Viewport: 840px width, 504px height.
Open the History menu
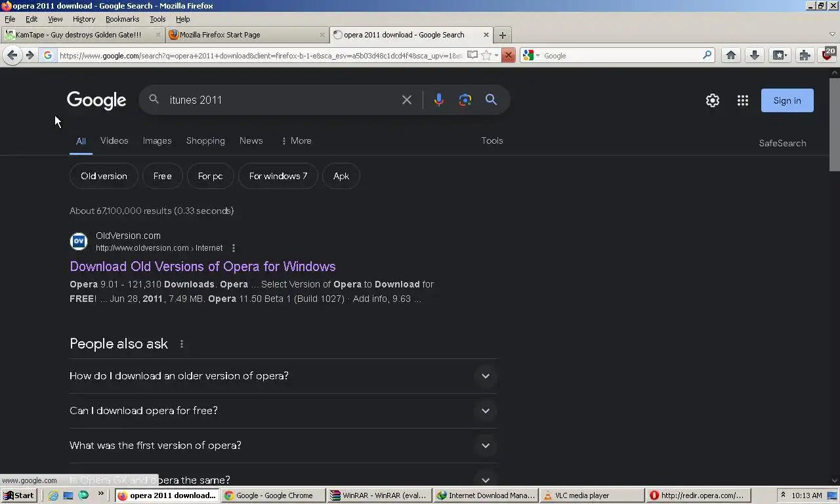click(84, 19)
